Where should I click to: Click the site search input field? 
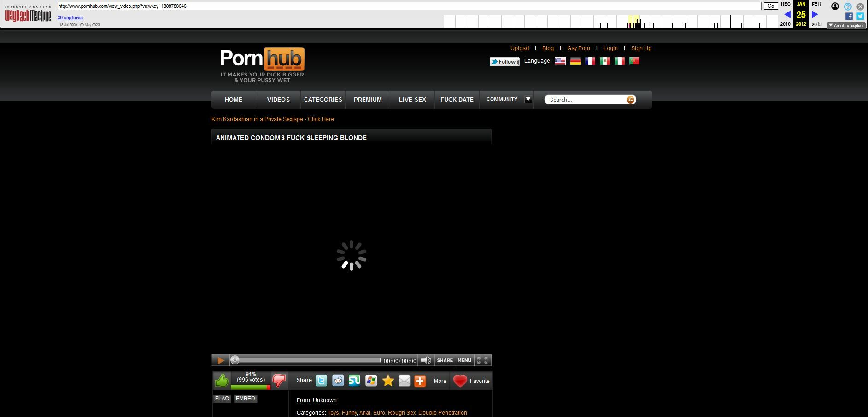586,100
